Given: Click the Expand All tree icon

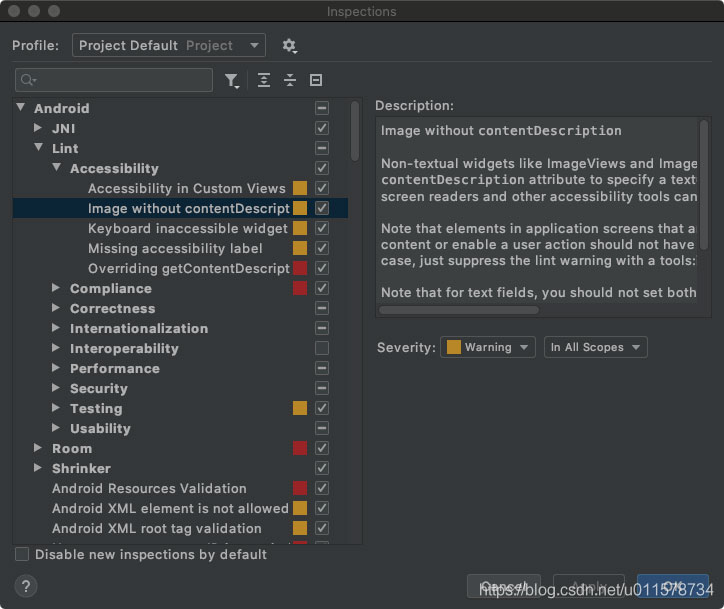Looking at the screenshot, I should click(264, 80).
